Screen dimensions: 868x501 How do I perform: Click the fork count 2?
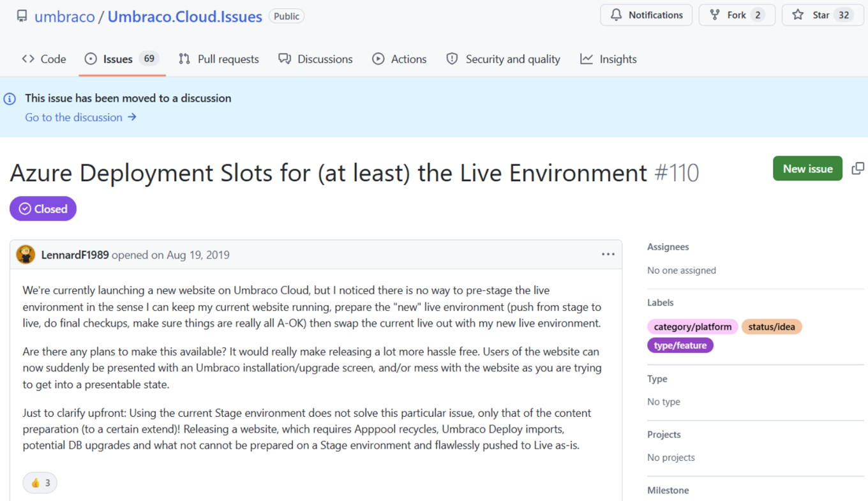pos(758,15)
